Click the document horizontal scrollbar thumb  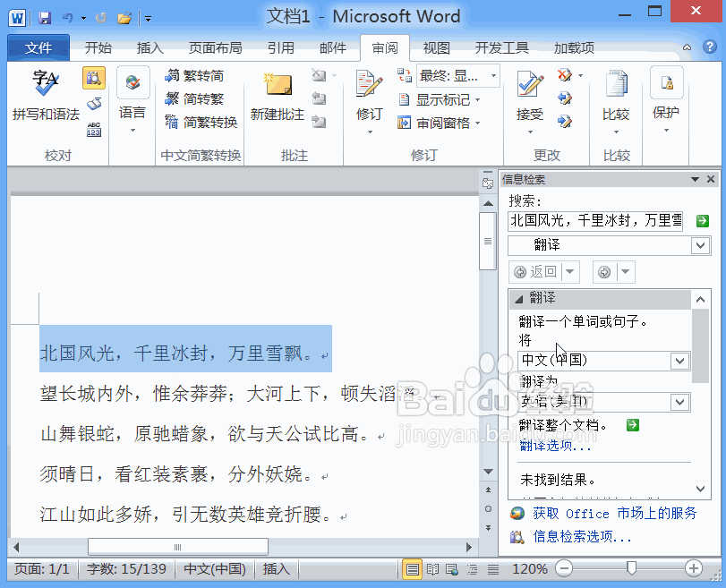click(178, 547)
